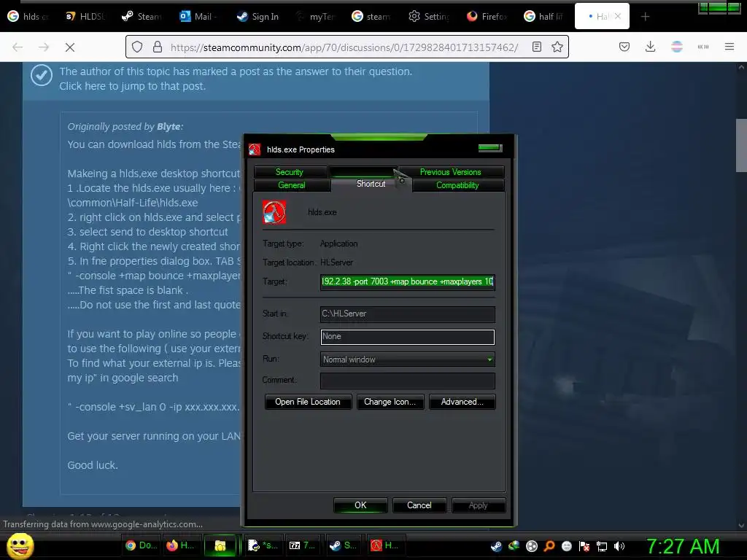Click hlds.exe icon in properties dialog
This screenshot has height=560, width=747.
pos(274,212)
